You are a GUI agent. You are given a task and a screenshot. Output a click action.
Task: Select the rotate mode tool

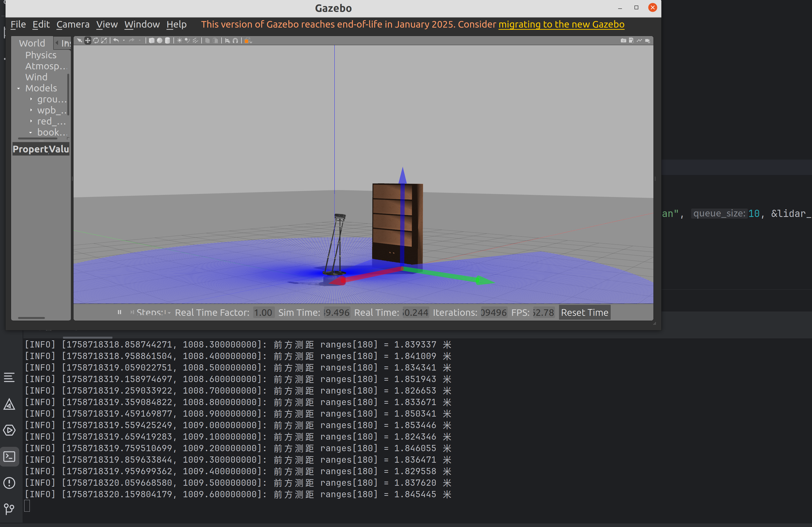tap(96, 41)
